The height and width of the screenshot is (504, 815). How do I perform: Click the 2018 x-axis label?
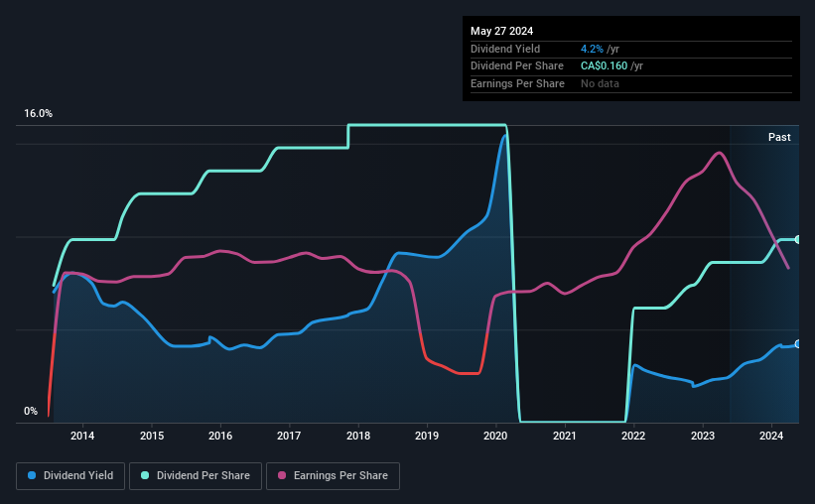(358, 436)
